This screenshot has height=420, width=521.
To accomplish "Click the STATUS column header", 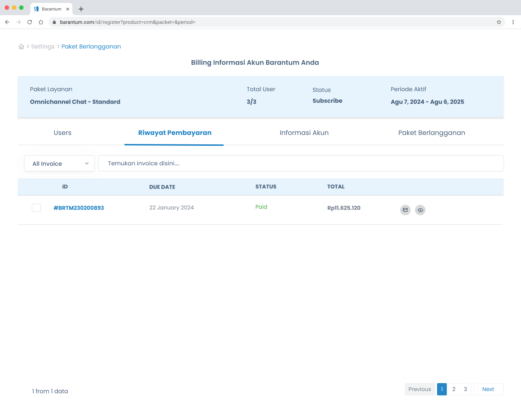I will coord(266,187).
